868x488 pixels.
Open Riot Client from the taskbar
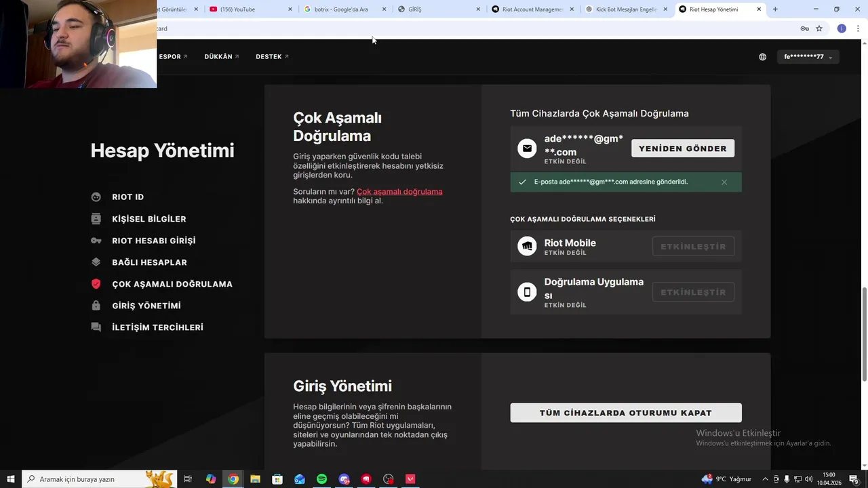pos(366,479)
